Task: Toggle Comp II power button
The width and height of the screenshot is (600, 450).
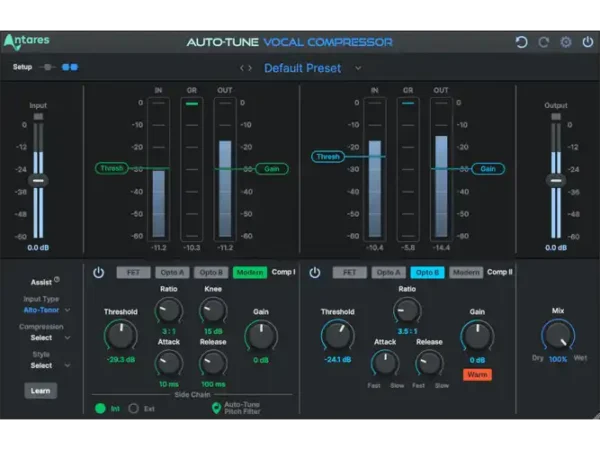Action: [315, 272]
